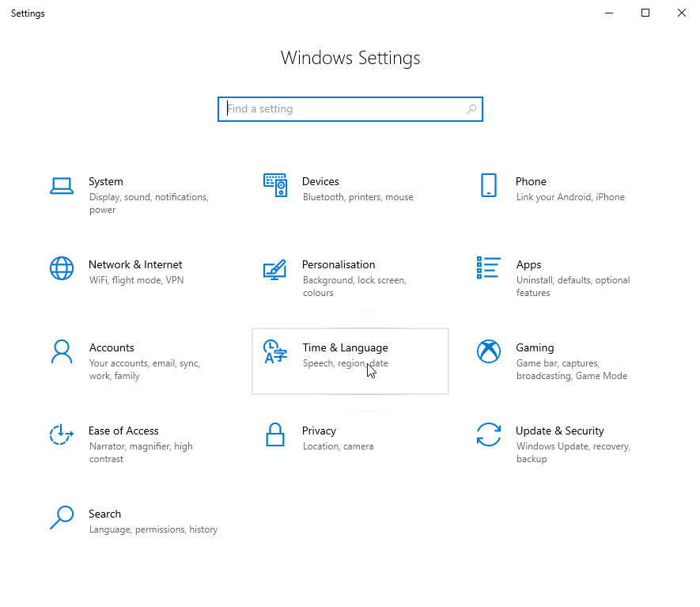Open the Privacy heading text

pos(319,431)
